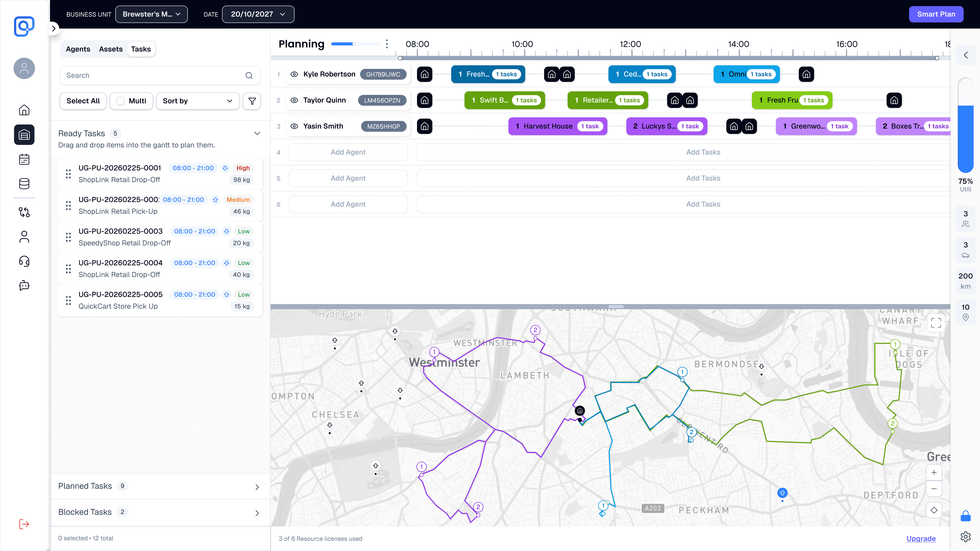
Task: Open the database sidebar icon
Action: 24,184
